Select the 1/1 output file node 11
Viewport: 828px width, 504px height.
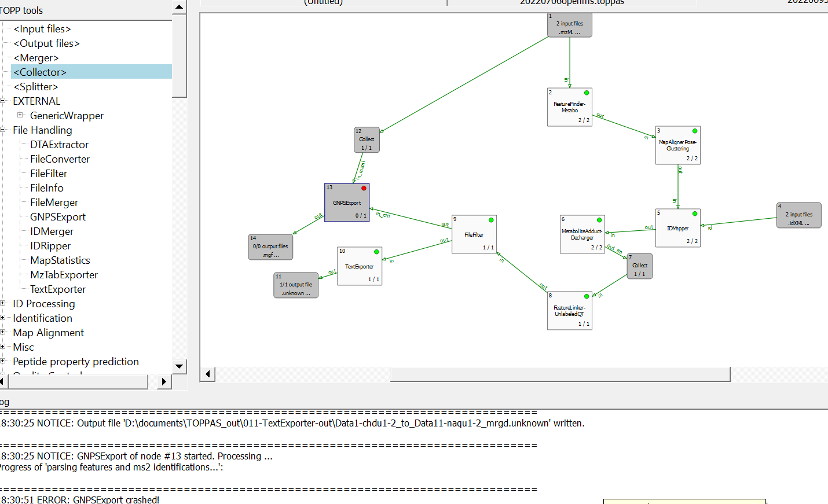296,285
